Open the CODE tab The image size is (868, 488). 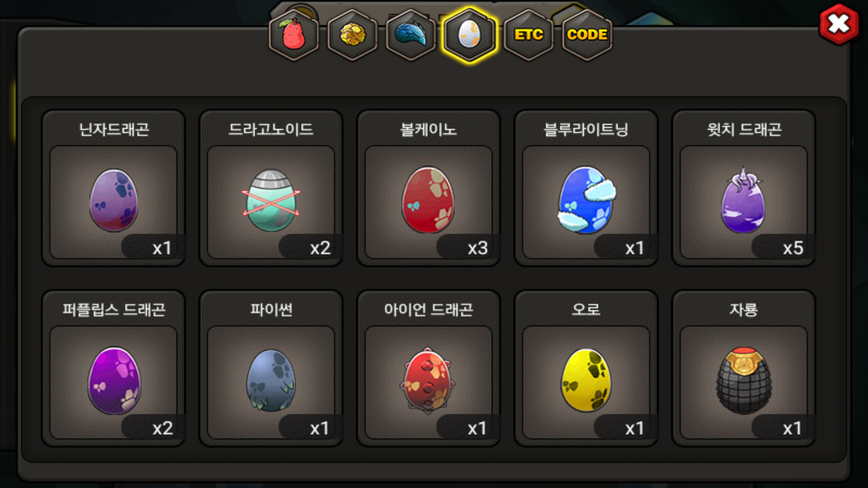(x=587, y=35)
